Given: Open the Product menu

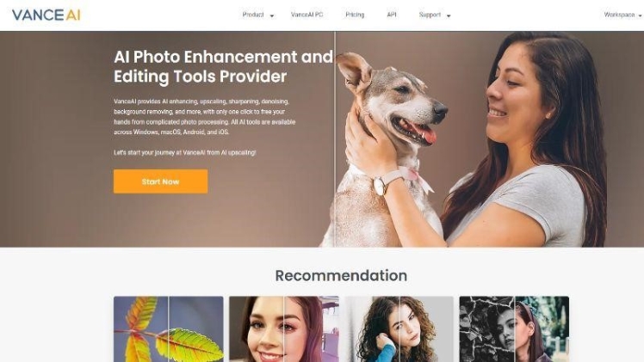Looking at the screenshot, I should [253, 15].
